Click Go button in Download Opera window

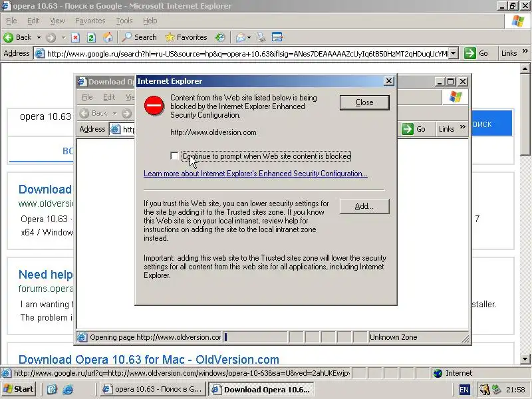(x=414, y=129)
